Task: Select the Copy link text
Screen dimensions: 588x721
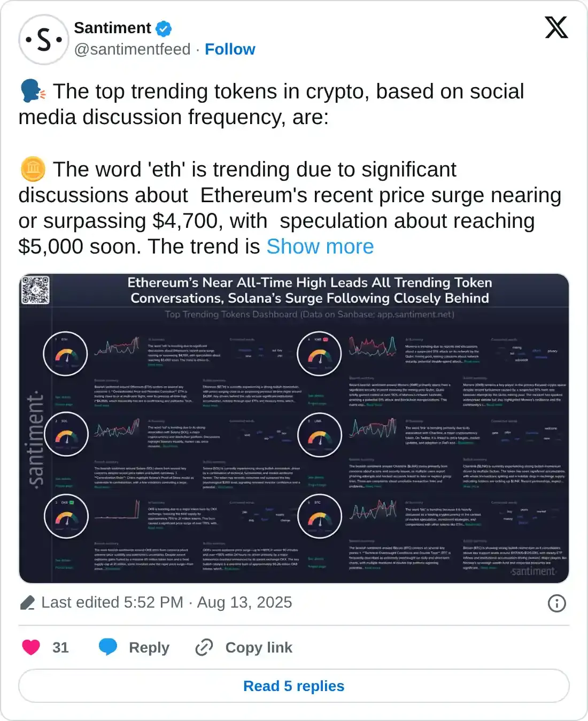Action: point(259,648)
